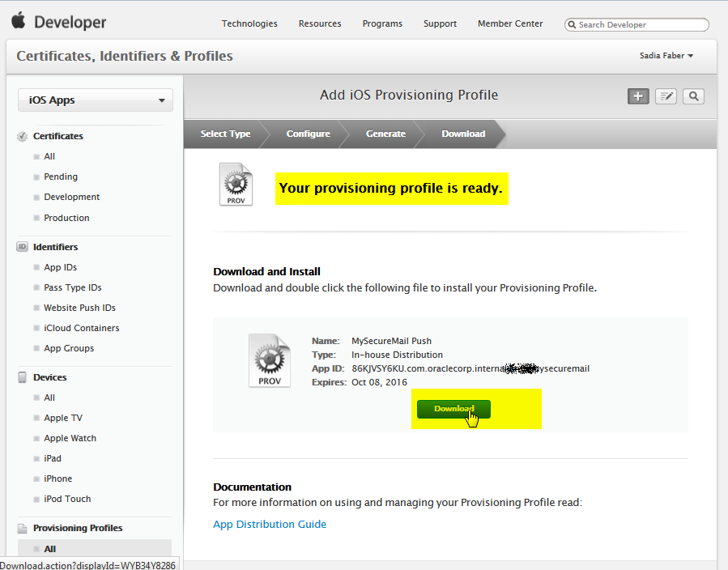Click the Generate step tab
This screenshot has height=570, width=728.
[385, 134]
